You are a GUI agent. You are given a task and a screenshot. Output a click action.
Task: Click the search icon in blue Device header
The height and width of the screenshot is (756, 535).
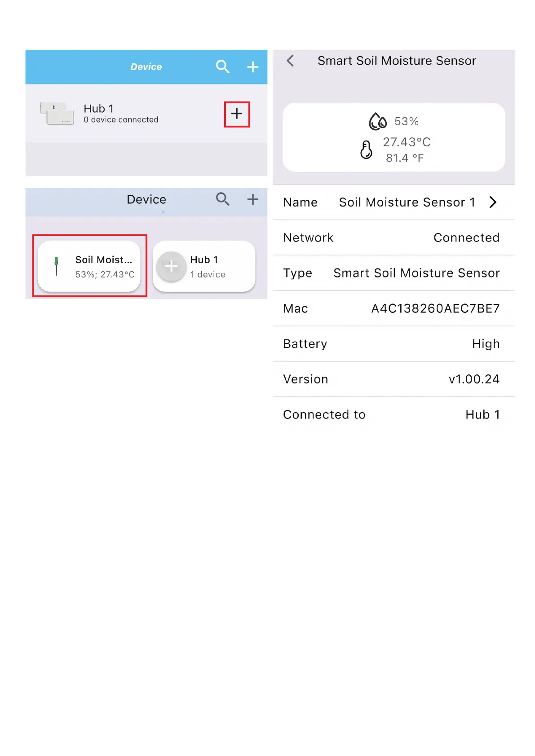tap(223, 66)
